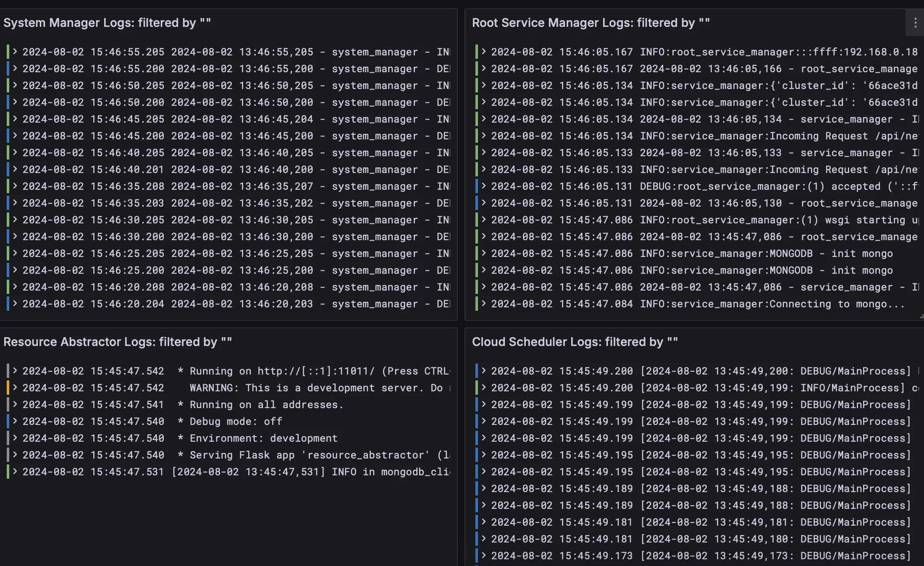
Task: Expand the 'Debug mode: off' log line
Action: tap(15, 421)
